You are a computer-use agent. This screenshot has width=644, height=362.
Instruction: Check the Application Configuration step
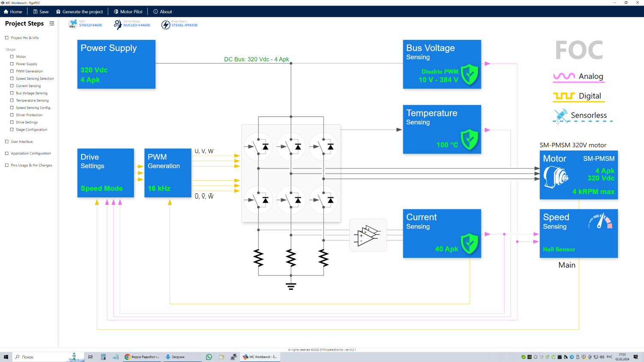click(7, 153)
